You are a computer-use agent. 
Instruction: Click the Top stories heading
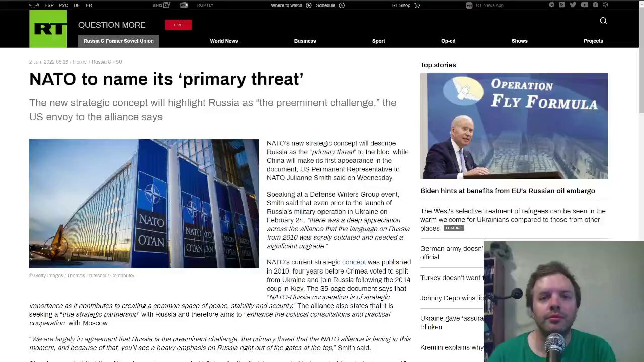[438, 65]
